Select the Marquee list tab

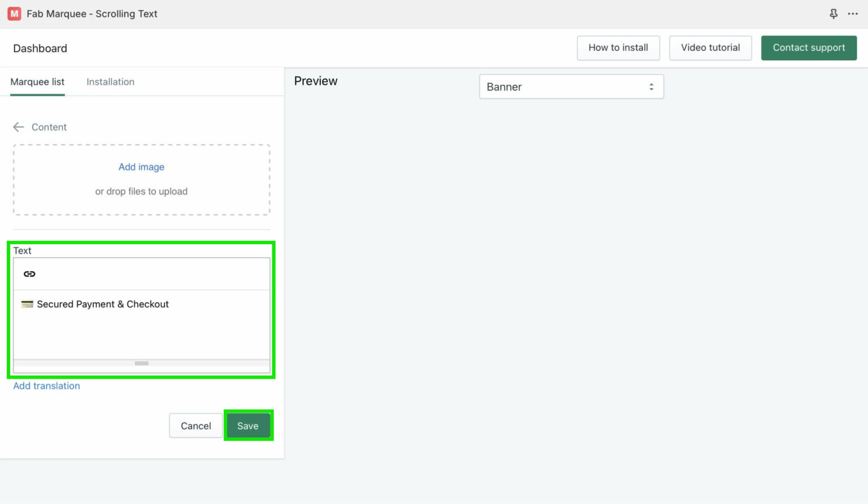click(x=37, y=81)
